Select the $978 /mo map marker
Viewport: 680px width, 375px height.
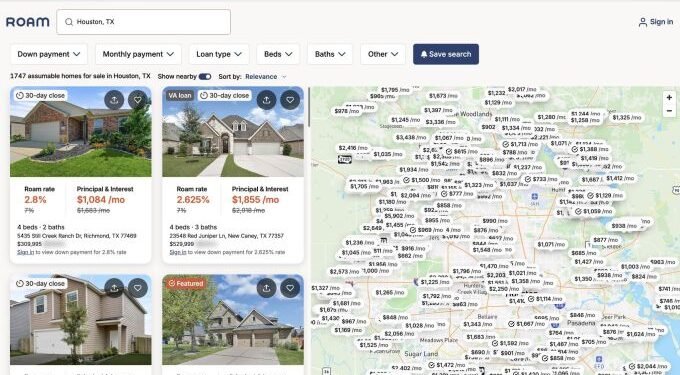click(x=347, y=111)
